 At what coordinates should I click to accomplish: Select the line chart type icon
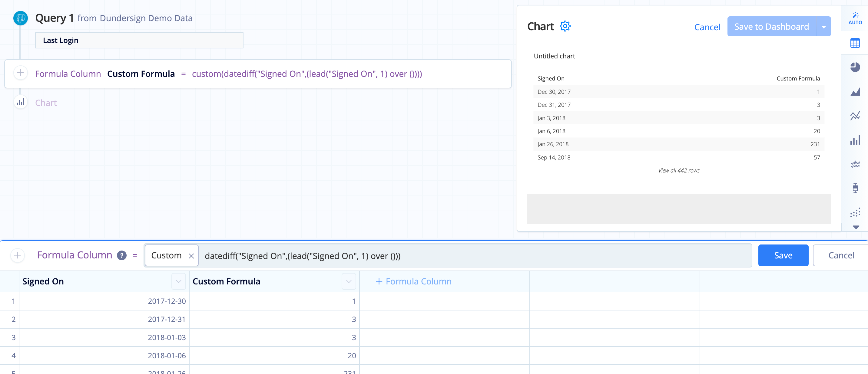855,116
